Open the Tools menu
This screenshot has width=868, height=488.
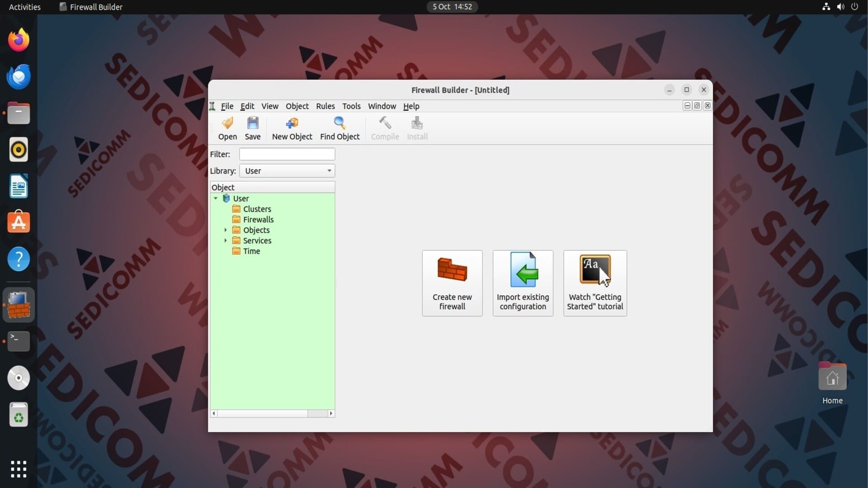point(351,106)
